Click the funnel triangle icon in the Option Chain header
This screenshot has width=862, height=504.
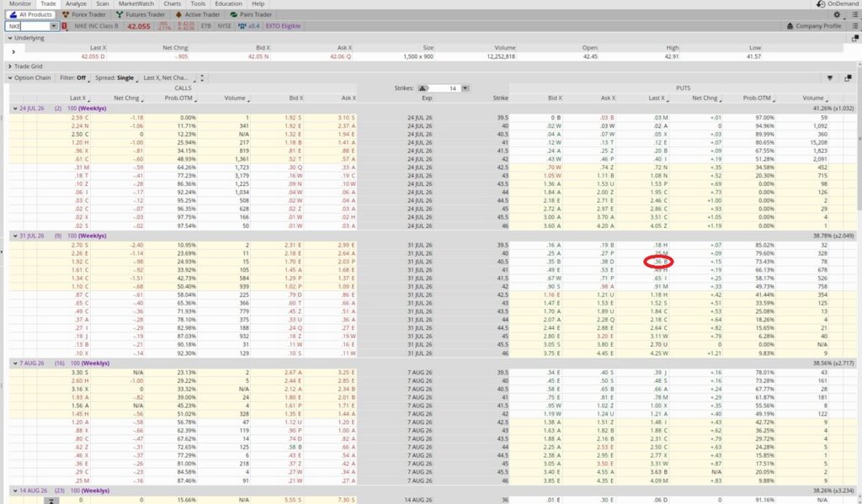pyautogui.click(x=830, y=78)
